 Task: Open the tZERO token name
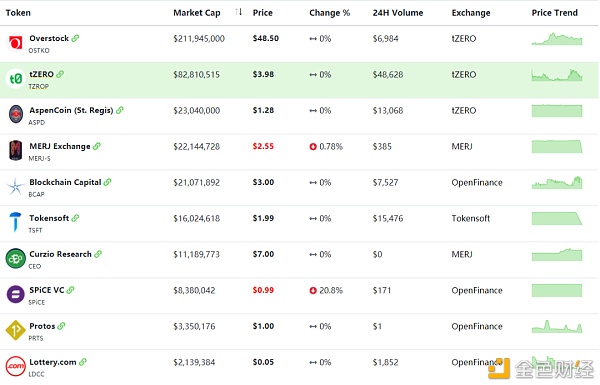pos(41,74)
